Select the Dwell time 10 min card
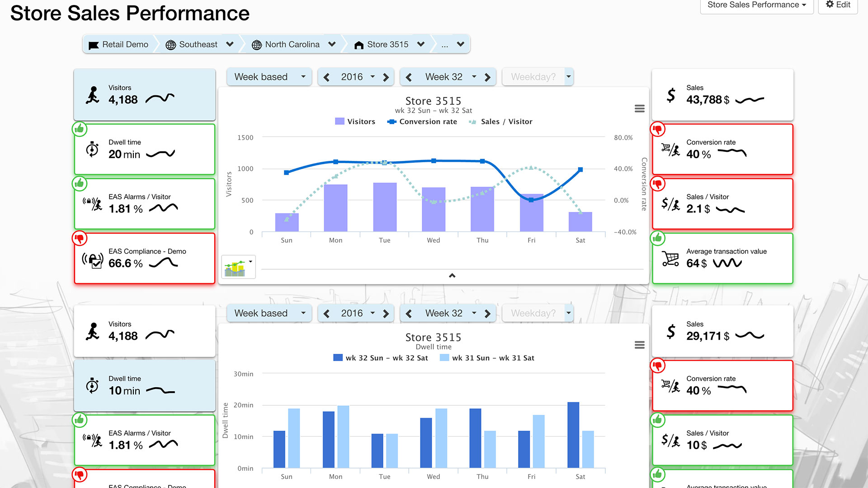Viewport: 868px width, 488px height. (x=145, y=385)
